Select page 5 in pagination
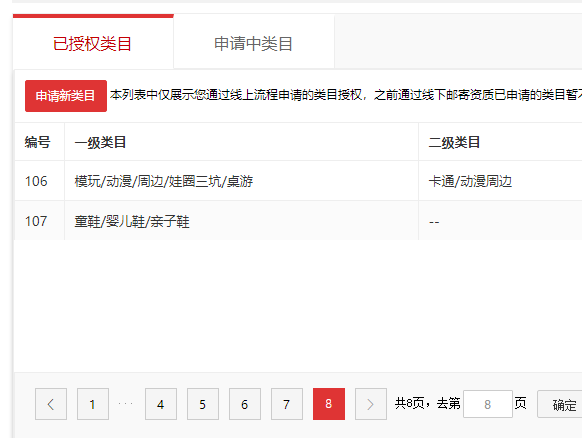This screenshot has width=582, height=438. (x=203, y=404)
